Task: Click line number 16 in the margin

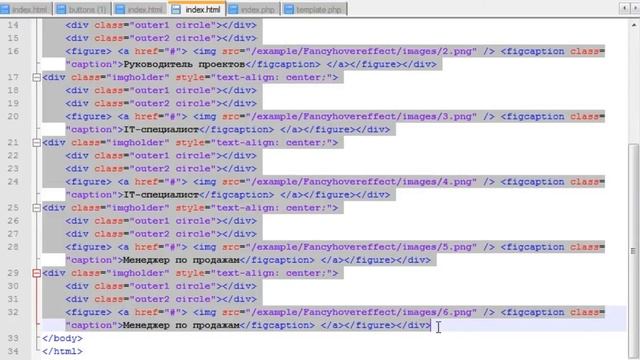Action: click(x=13, y=51)
